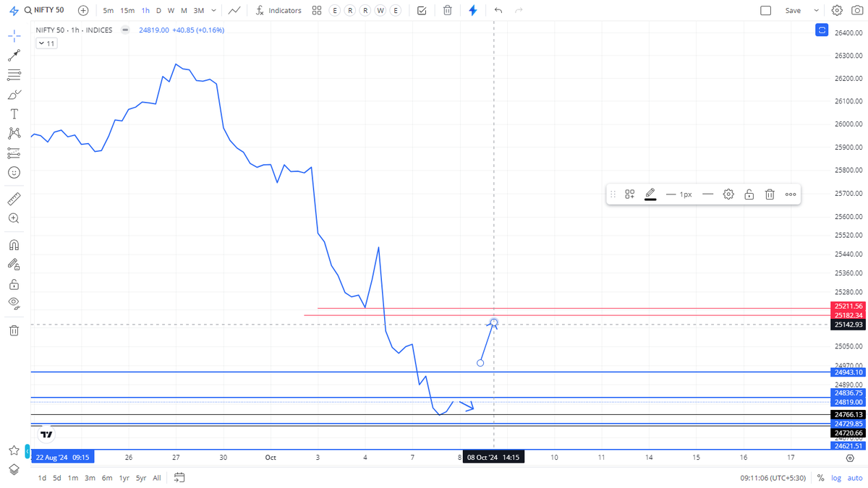The height and width of the screenshot is (488, 868).
Task: Select the crosshair cursor tool
Action: [x=14, y=36]
